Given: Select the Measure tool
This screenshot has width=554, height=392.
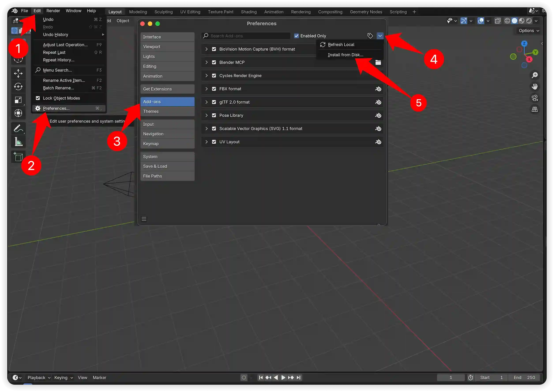Looking at the screenshot, I should pyautogui.click(x=18, y=142).
